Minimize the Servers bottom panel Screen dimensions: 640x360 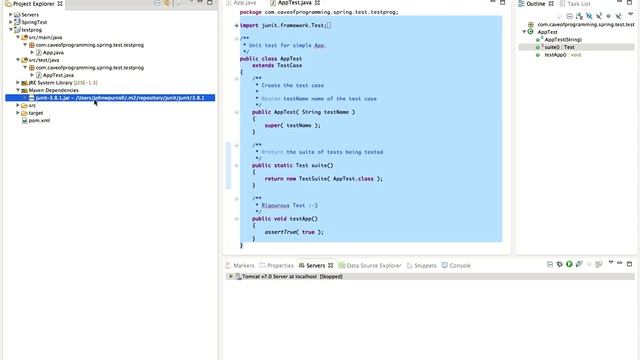tap(620, 263)
